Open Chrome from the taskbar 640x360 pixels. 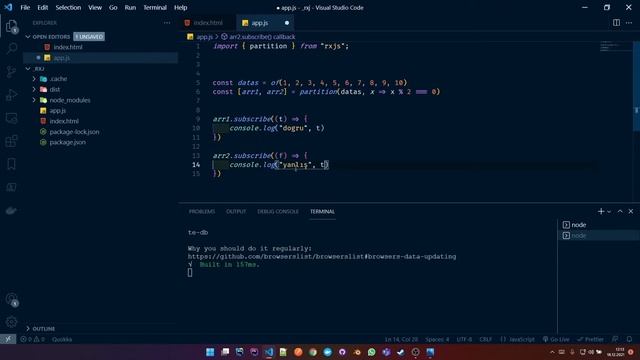click(313, 352)
